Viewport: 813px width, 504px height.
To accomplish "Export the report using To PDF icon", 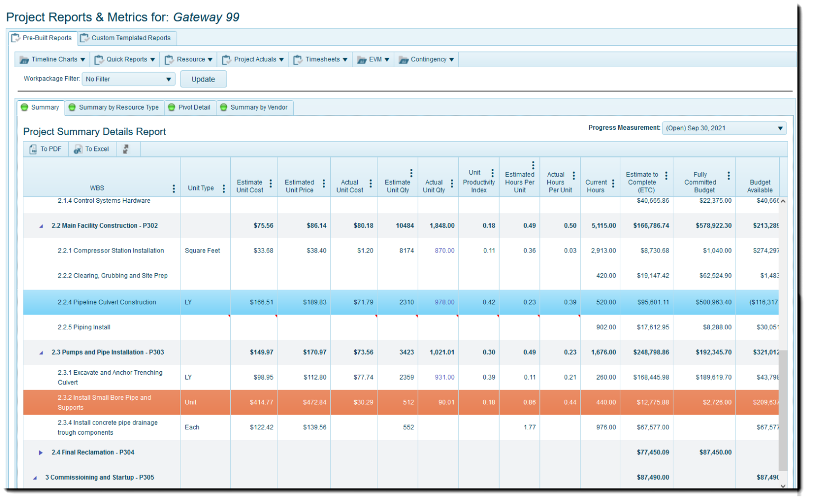I will coord(33,149).
